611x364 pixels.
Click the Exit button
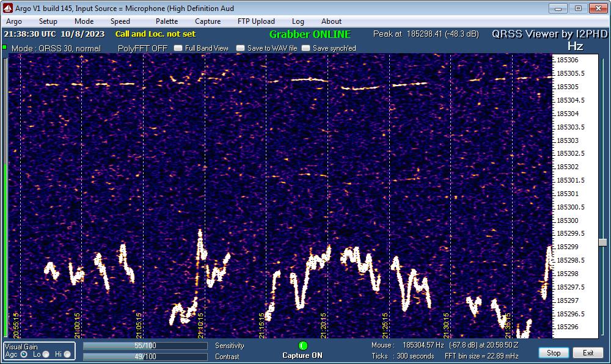coord(588,353)
